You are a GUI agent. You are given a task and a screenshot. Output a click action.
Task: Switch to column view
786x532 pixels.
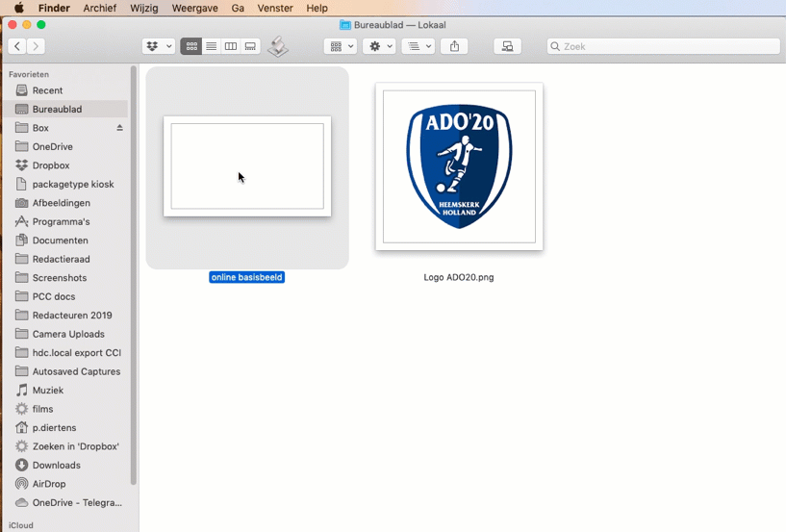[x=231, y=46]
